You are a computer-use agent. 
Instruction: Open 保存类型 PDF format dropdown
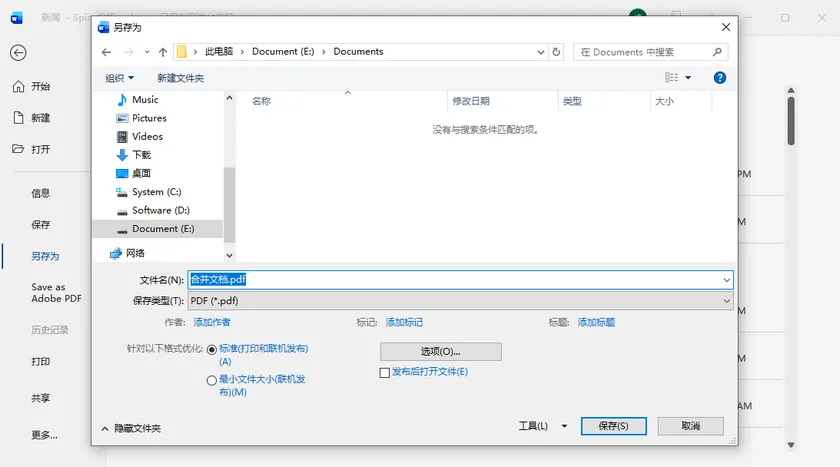coord(460,301)
